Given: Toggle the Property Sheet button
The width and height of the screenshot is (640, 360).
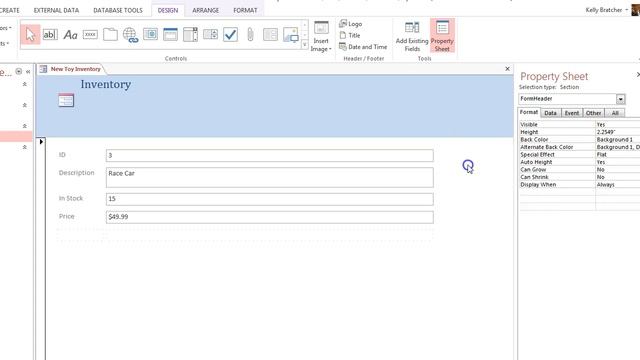Looking at the screenshot, I should coord(442,36).
